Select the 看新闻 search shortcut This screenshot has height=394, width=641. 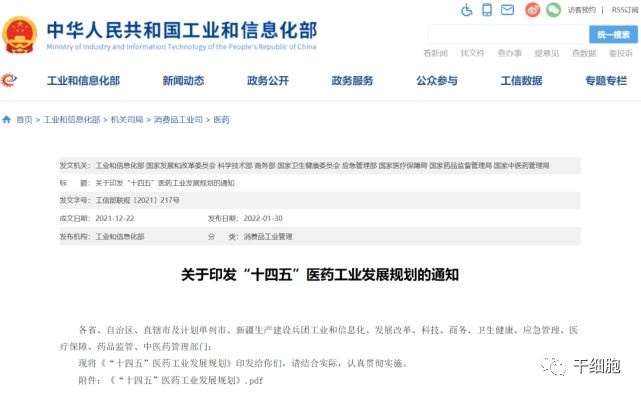pos(435,53)
